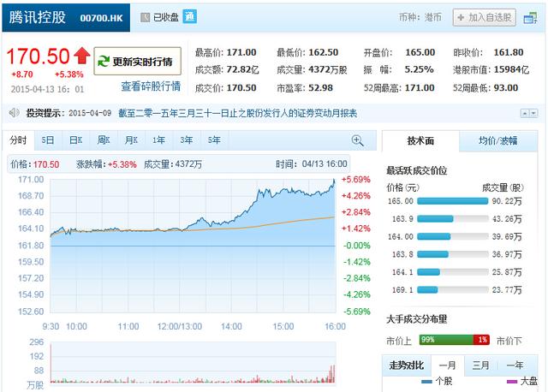Image resolution: width=548 pixels, height=392 pixels.
Task: Click the plus icon in 加入自选股
Action: point(461,17)
